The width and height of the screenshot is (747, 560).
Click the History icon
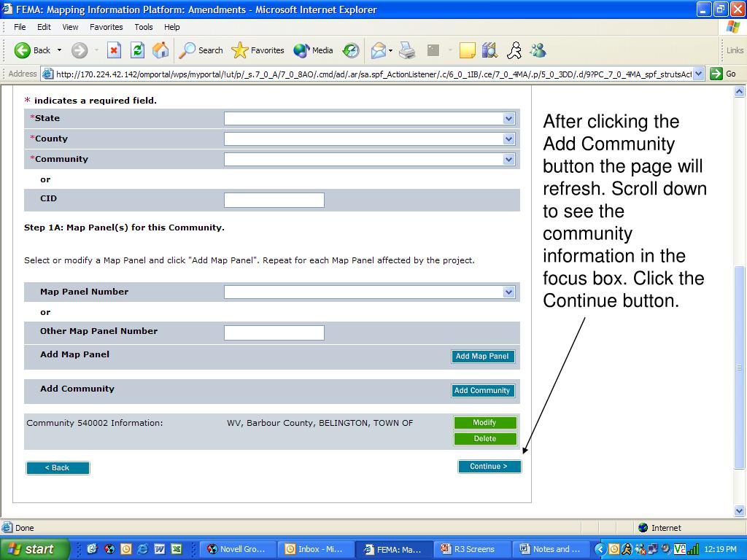(351, 50)
